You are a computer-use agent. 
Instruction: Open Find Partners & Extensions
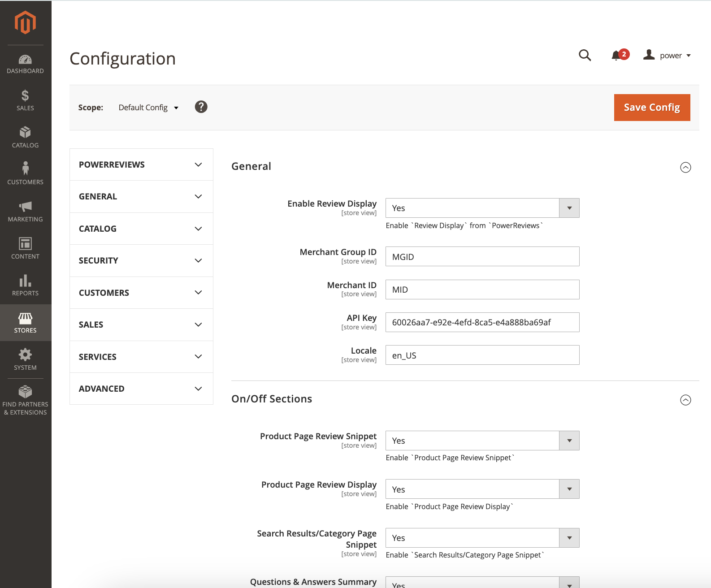click(x=26, y=401)
